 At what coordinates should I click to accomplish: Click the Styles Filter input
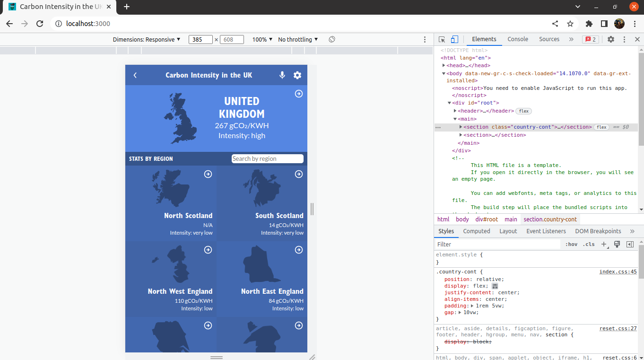pyautogui.click(x=498, y=244)
